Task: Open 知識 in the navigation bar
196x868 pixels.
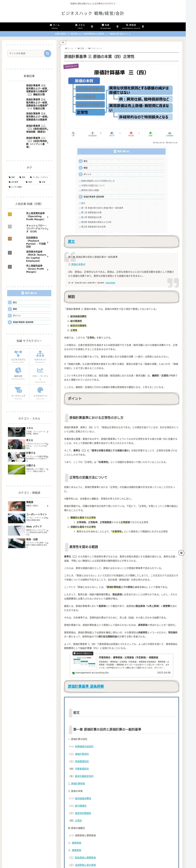Action: click(105, 26)
